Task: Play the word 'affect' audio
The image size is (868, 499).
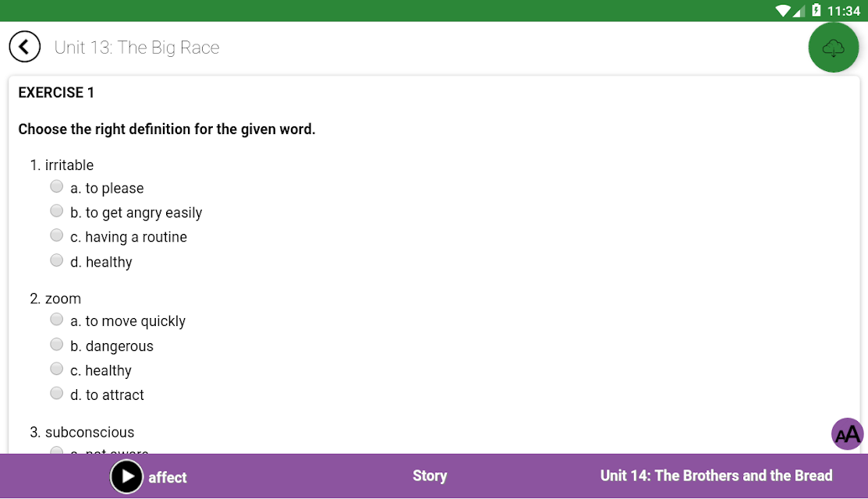Action: [126, 476]
